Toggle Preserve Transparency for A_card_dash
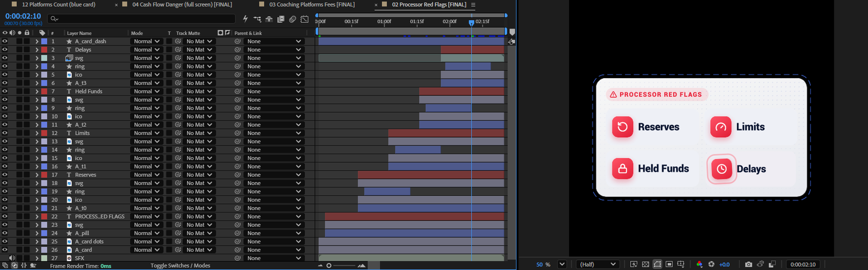868x270 pixels. [x=169, y=41]
